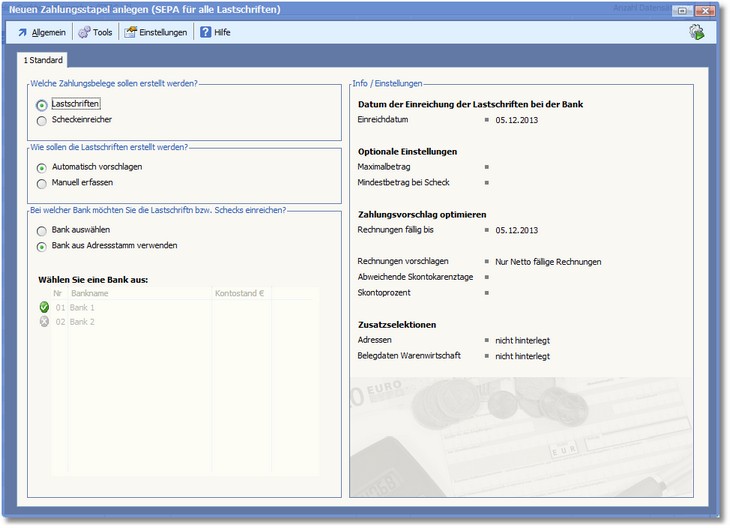Click the green icon at toolbar right
This screenshot has height=528, width=730.
tap(696, 32)
